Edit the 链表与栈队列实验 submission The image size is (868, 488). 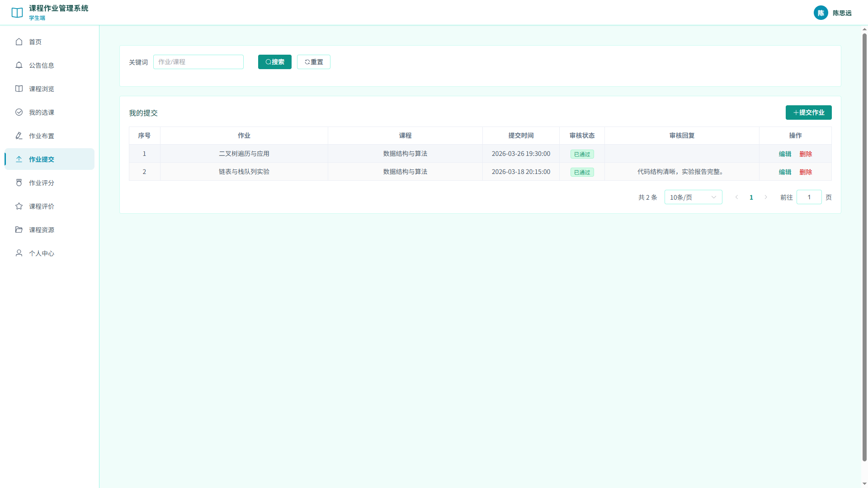point(785,172)
